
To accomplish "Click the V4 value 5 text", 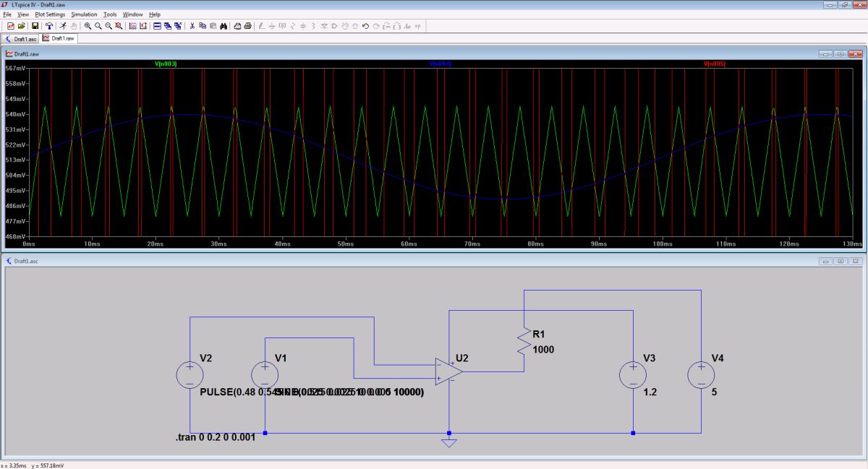I will pos(715,392).
